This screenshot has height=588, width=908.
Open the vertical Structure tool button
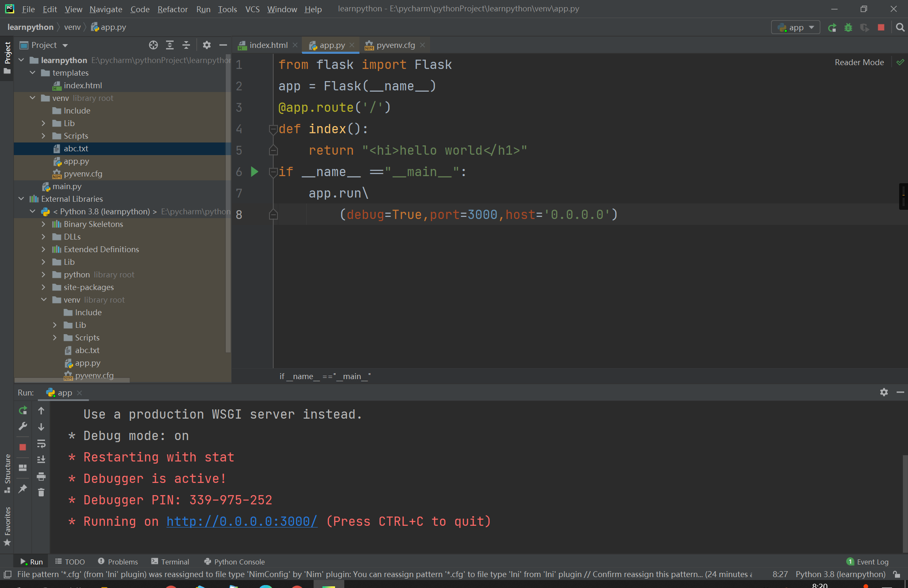pyautogui.click(x=7, y=473)
